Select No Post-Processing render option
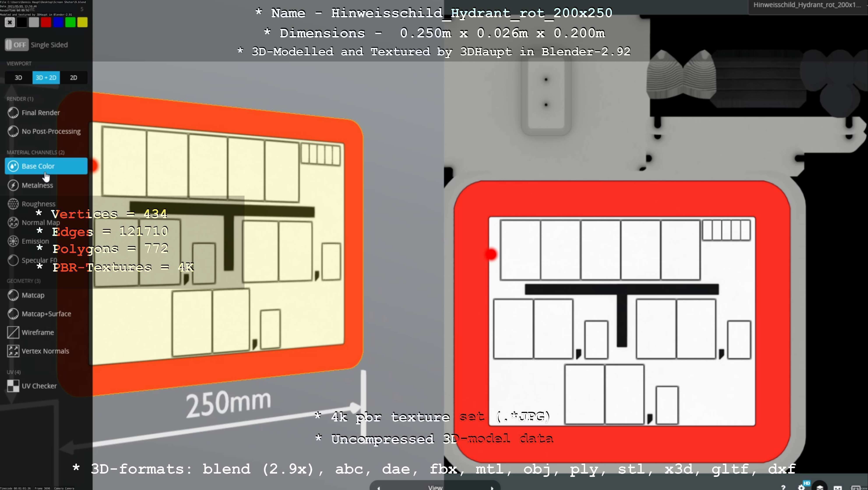 click(51, 131)
